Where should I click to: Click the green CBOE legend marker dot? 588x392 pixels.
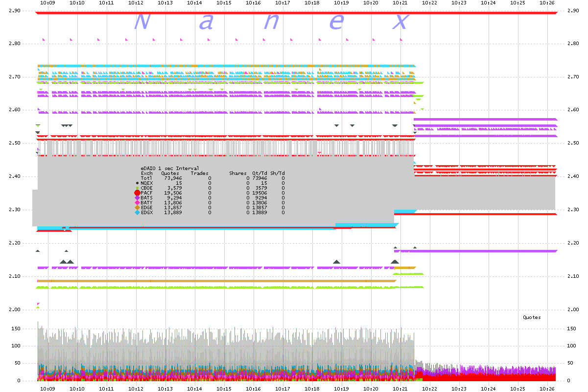pos(137,188)
